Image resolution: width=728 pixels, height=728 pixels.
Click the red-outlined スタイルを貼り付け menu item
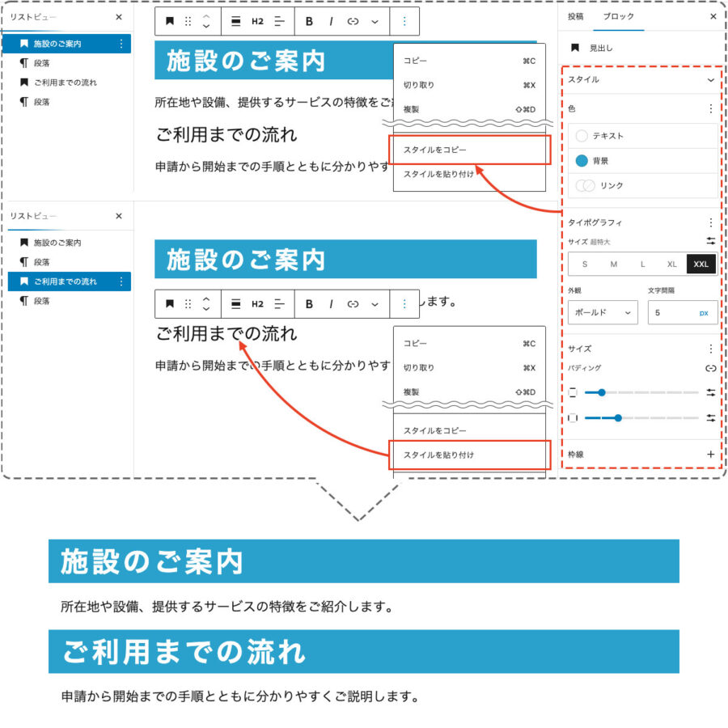click(470, 455)
